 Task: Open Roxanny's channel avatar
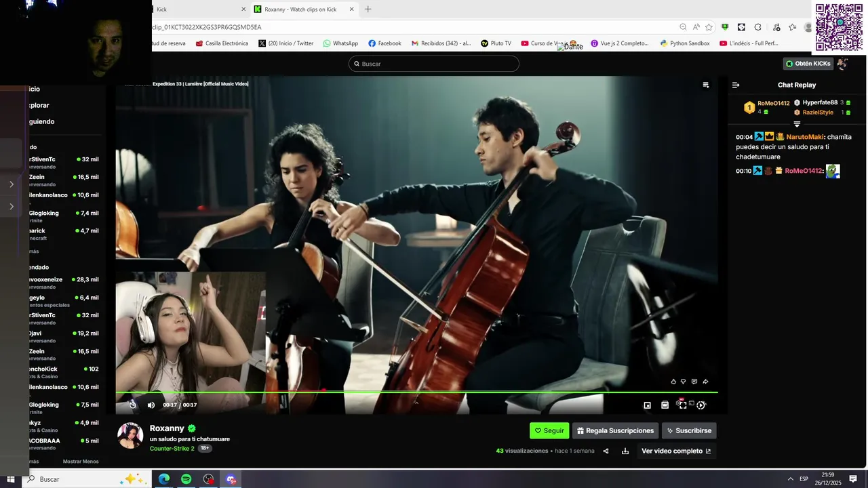point(130,436)
